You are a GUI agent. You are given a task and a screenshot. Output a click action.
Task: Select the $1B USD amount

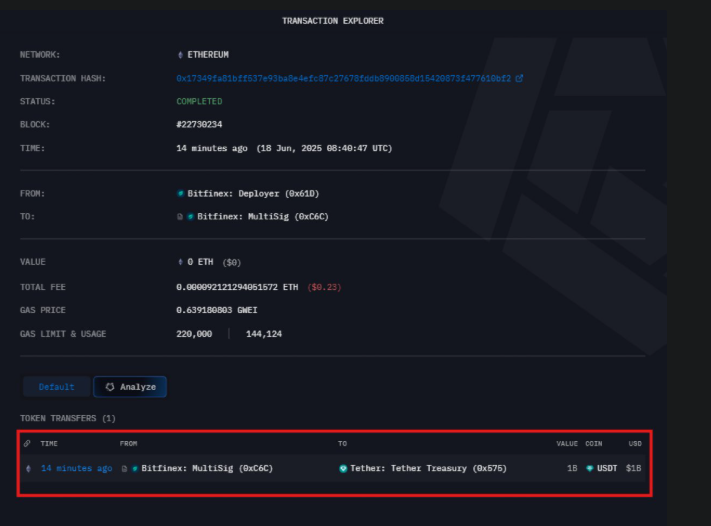(633, 468)
